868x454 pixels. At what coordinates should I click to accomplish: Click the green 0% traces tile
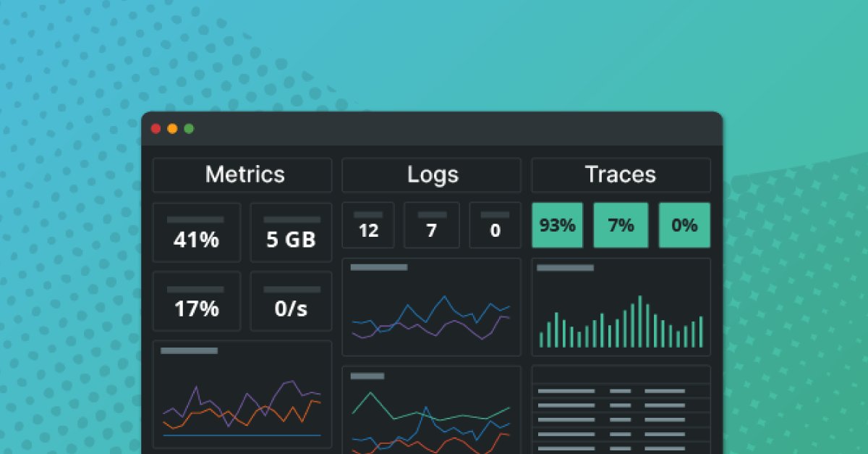[685, 225]
